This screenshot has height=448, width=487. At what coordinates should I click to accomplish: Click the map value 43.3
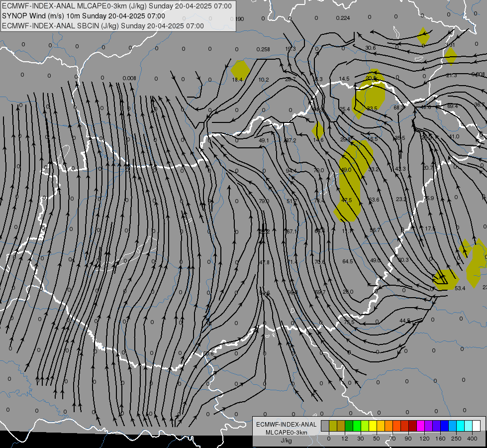point(400,169)
